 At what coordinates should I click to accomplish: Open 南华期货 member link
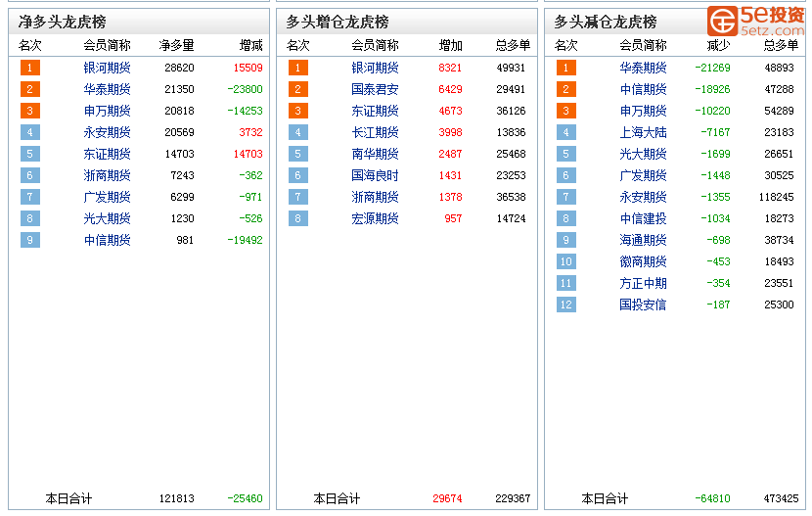click(375, 154)
